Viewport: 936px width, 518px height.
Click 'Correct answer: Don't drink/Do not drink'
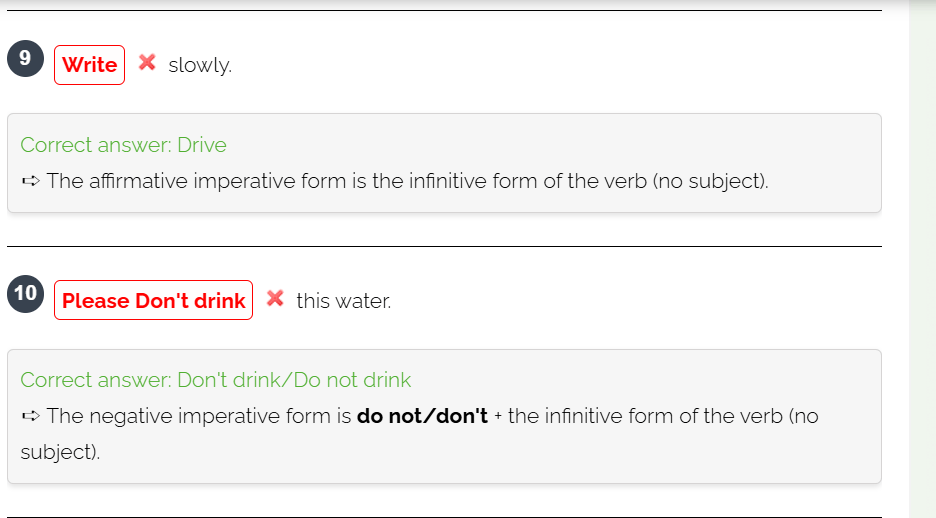[215, 380]
